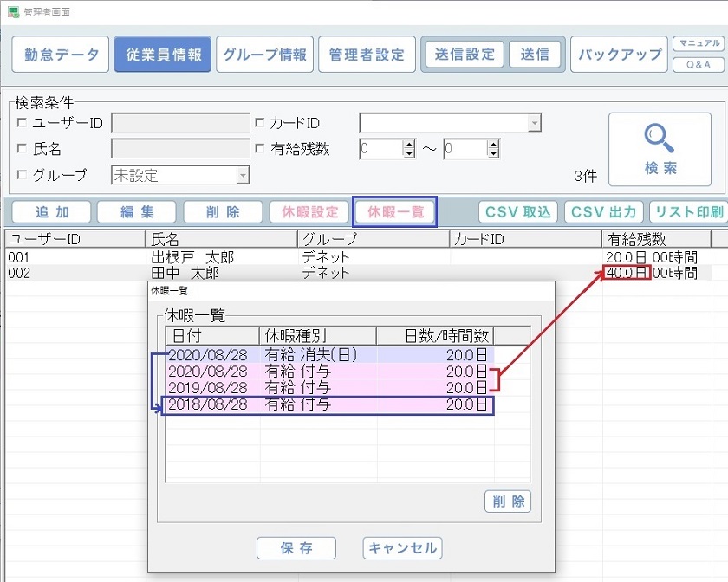
Task: Select 有給 消失(日) row dated 2020/08/28
Action: click(330, 355)
